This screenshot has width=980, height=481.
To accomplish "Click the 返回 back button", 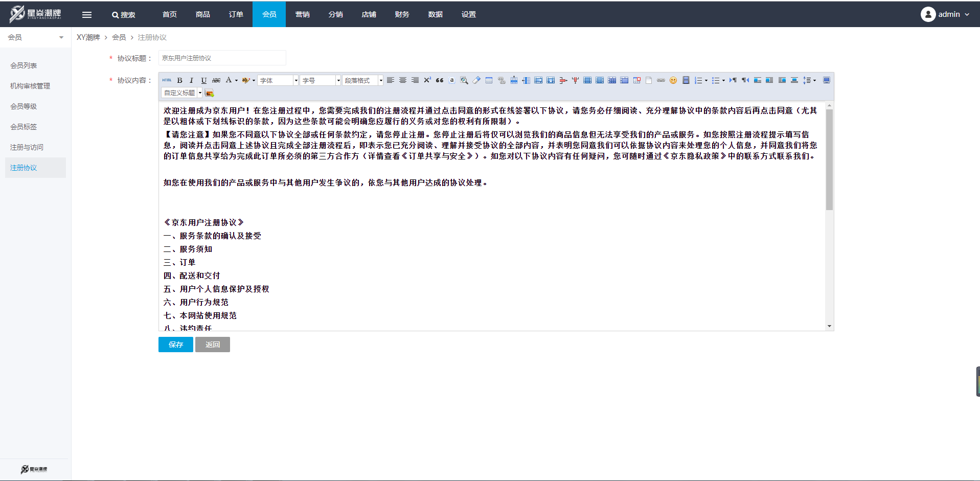I will [213, 345].
